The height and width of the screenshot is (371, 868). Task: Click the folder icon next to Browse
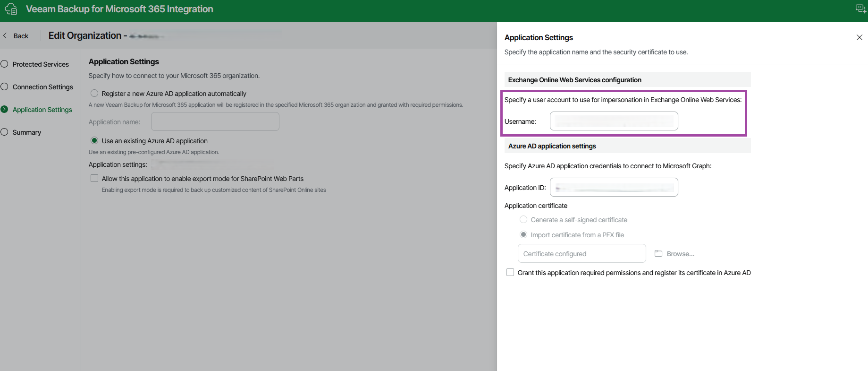658,254
